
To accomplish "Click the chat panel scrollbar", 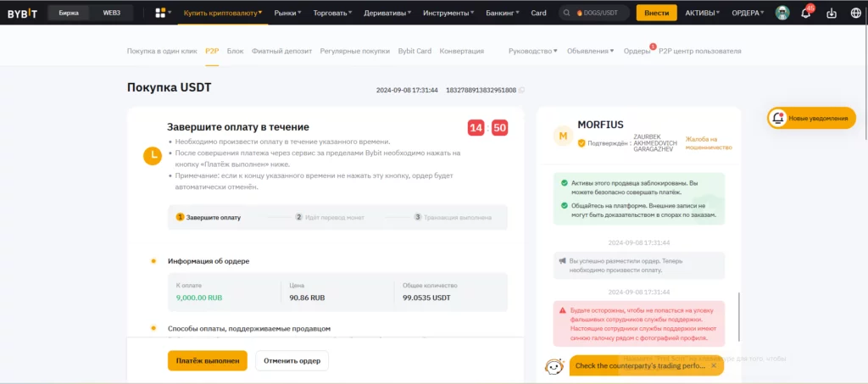I will click(x=738, y=317).
